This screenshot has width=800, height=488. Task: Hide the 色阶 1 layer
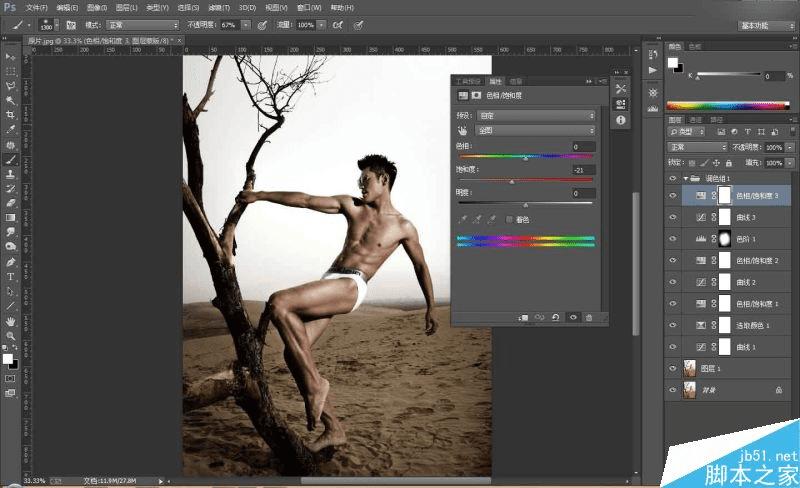tap(672, 239)
